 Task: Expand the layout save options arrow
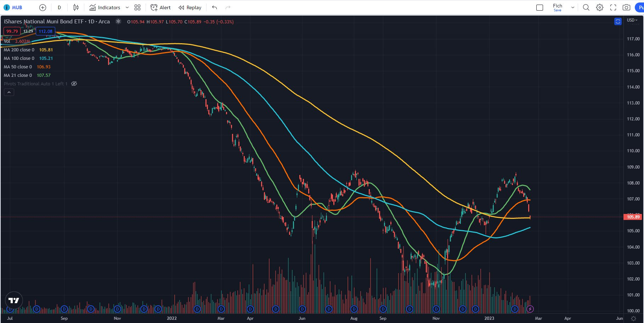pyautogui.click(x=572, y=7)
